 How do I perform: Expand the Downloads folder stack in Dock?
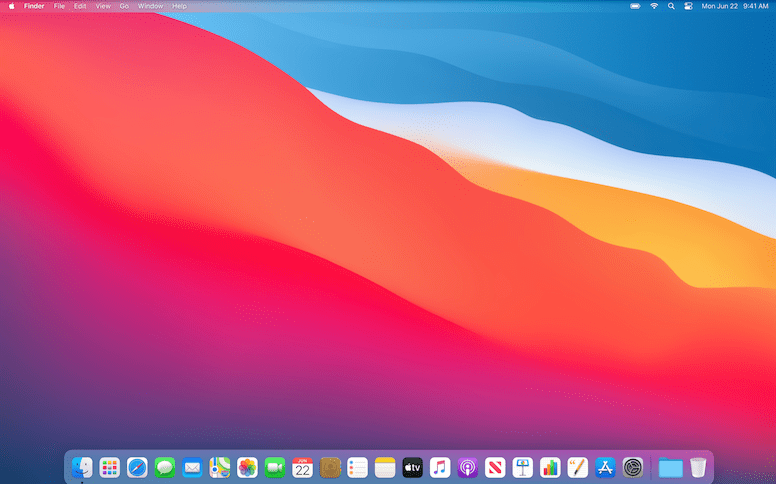click(x=670, y=467)
